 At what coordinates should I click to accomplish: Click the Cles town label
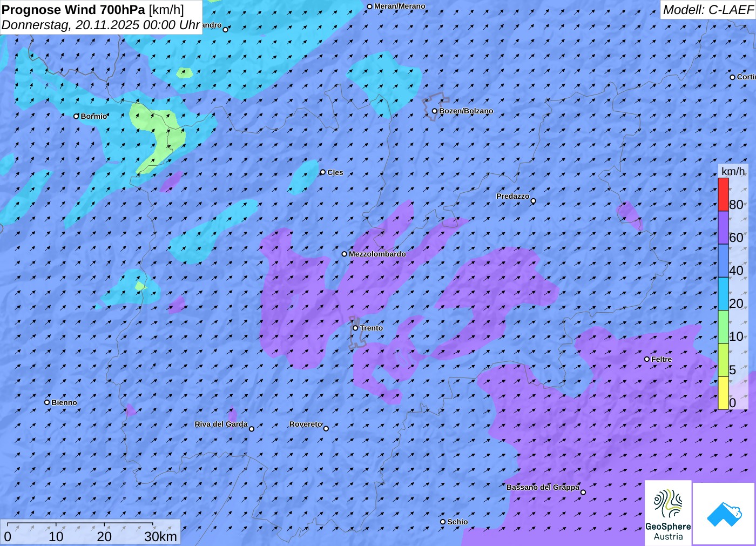tap(335, 172)
